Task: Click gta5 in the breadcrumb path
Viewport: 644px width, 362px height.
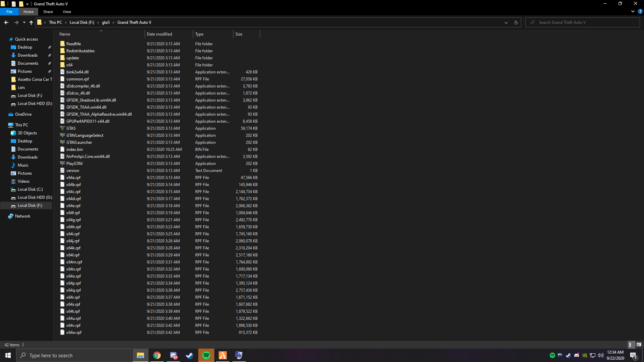Action: 106,22
